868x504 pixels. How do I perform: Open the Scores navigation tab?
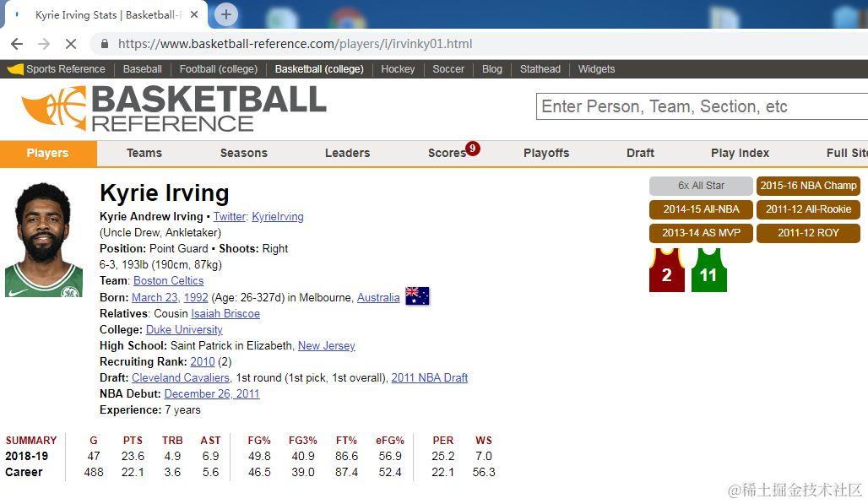(447, 154)
